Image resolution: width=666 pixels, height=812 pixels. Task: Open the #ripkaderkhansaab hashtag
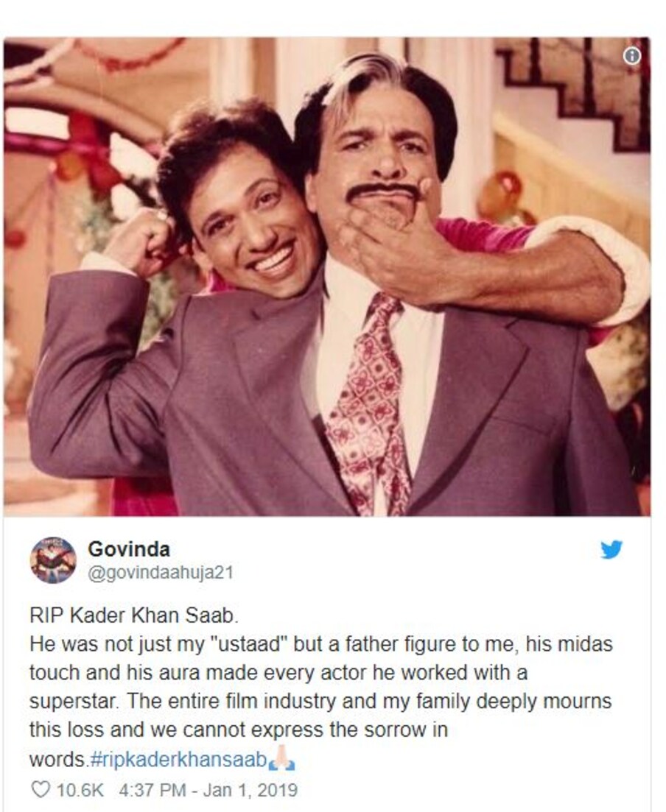coord(178,760)
